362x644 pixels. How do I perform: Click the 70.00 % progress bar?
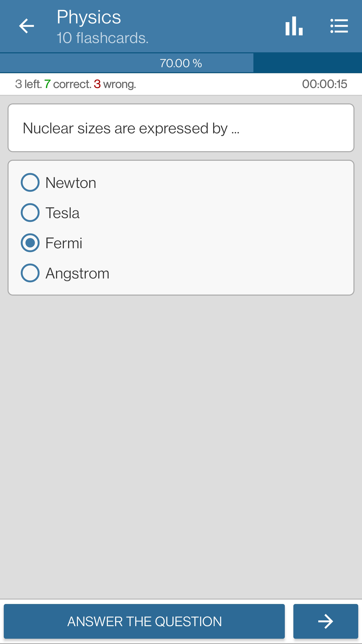tap(181, 63)
